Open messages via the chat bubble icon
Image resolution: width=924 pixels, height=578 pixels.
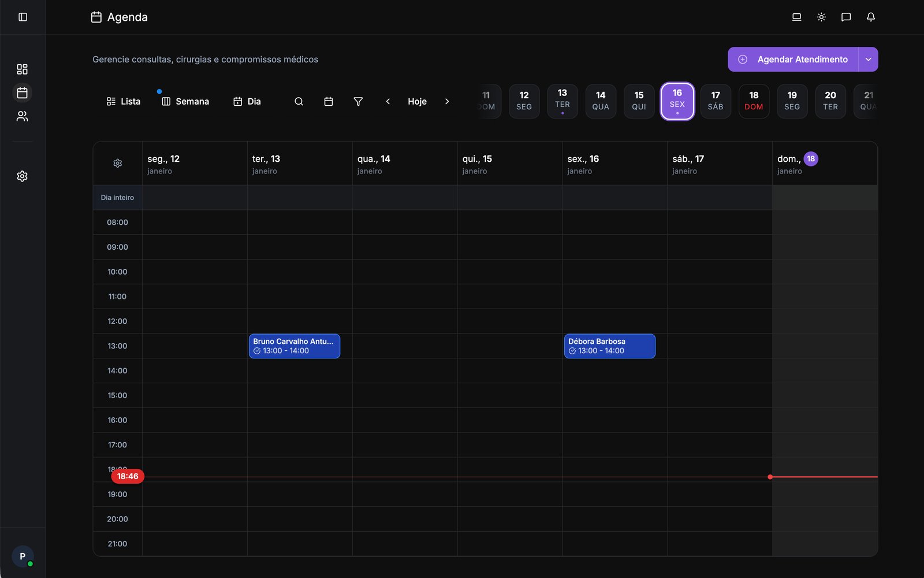[x=846, y=17]
